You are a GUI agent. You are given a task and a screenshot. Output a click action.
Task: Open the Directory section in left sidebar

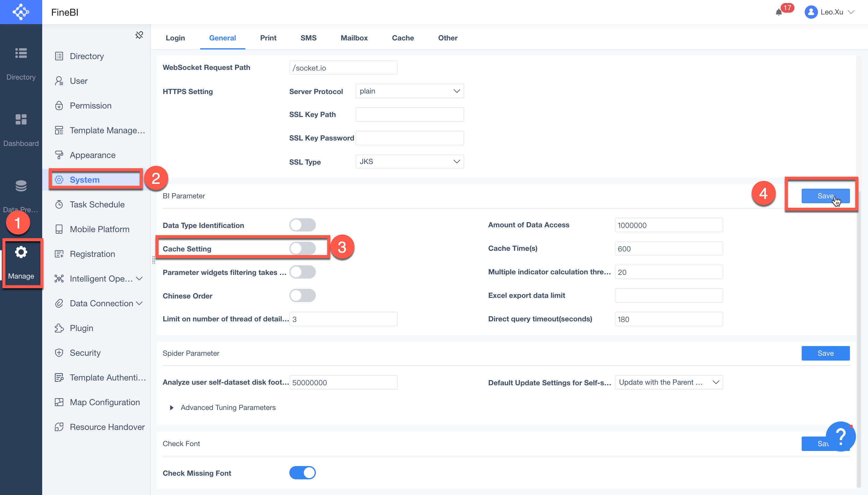(x=21, y=63)
